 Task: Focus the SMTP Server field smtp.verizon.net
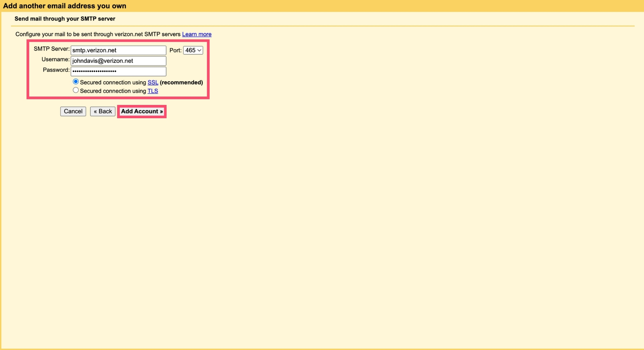point(118,50)
